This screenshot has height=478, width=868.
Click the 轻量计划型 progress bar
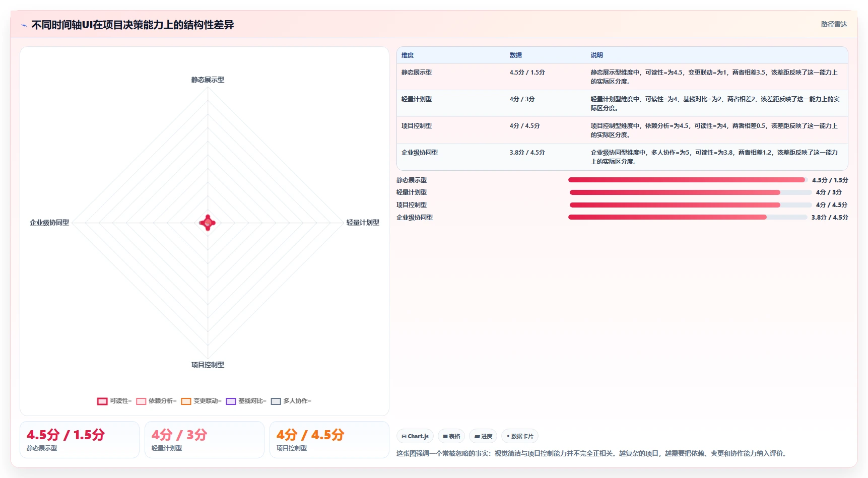[691, 192]
